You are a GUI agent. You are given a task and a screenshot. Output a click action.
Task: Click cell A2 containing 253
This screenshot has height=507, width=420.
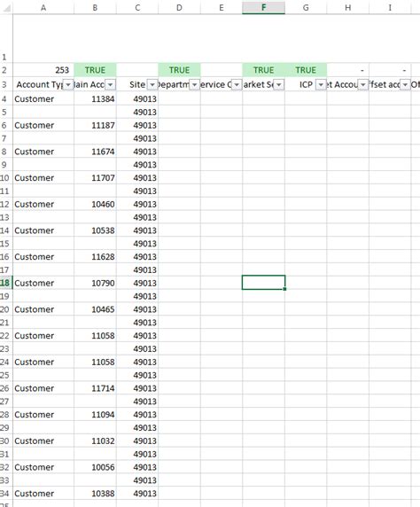point(43,70)
